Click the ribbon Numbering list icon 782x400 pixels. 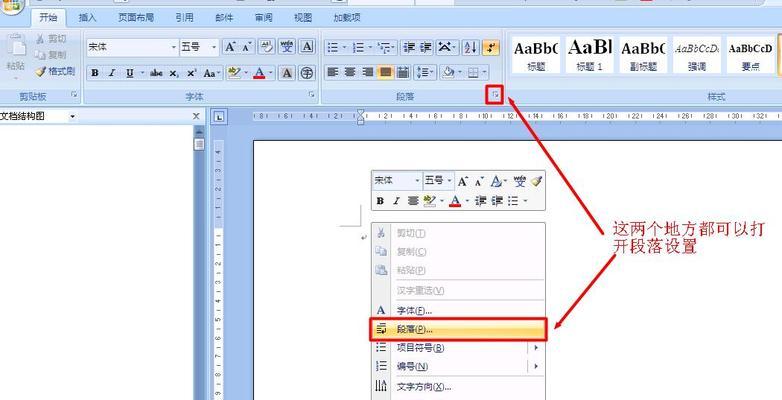point(359,47)
